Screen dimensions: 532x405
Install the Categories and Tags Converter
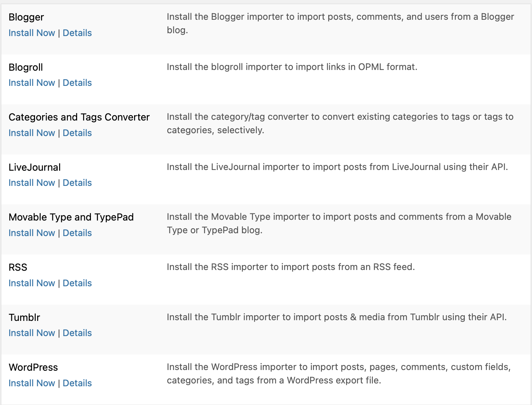(31, 133)
